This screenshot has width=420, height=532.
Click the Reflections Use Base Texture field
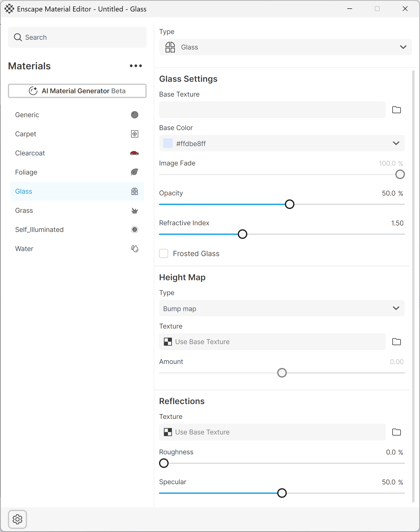coord(272,432)
